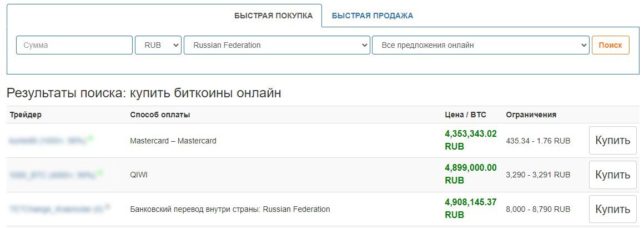Open the RUB currency dropdown
This screenshot has height=228, width=644.
[x=158, y=45]
